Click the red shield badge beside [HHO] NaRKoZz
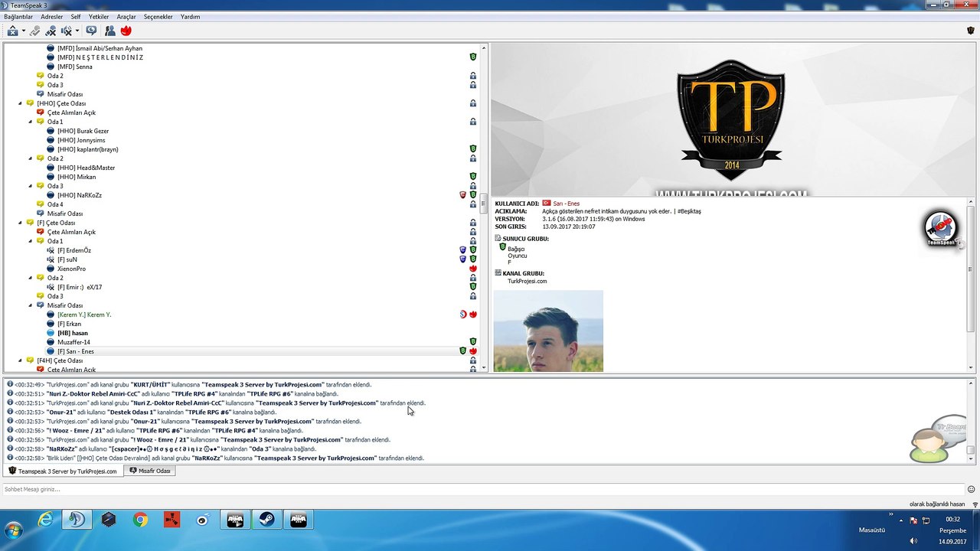 tap(462, 195)
